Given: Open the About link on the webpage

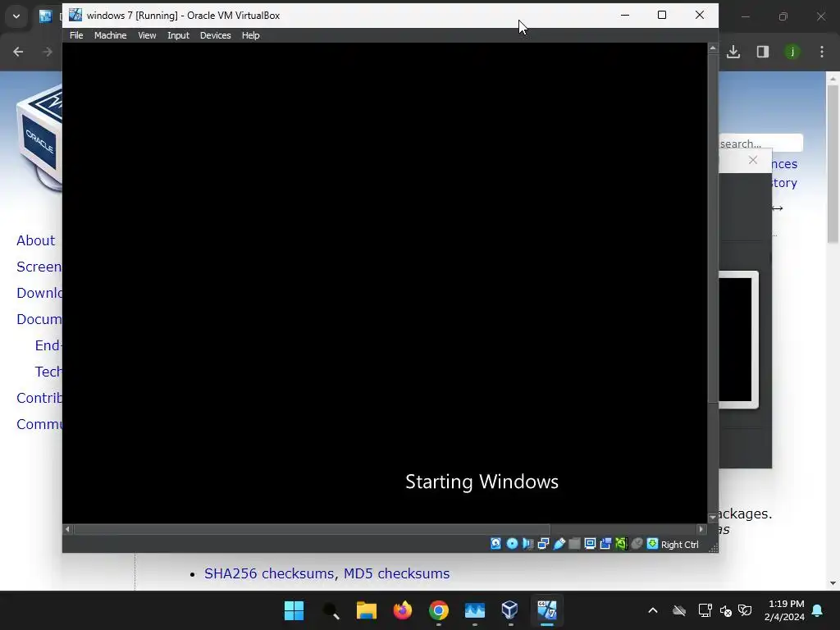Looking at the screenshot, I should 35,240.
